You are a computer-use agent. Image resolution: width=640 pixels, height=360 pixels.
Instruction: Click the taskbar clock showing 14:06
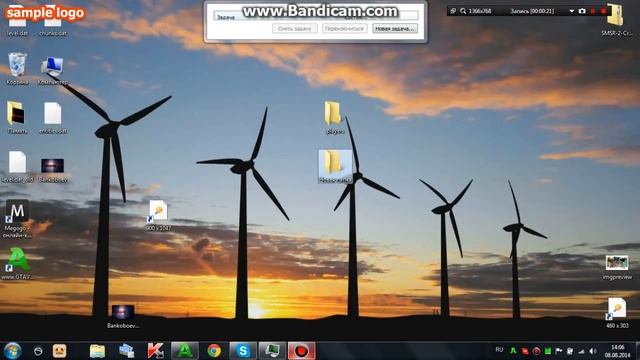tap(617, 351)
